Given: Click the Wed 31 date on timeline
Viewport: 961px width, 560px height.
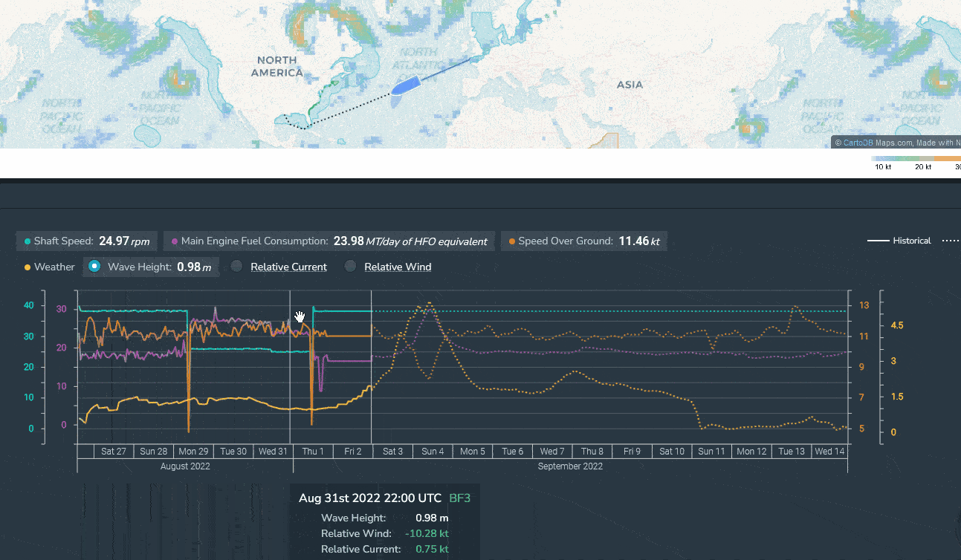Looking at the screenshot, I should 273,452.
